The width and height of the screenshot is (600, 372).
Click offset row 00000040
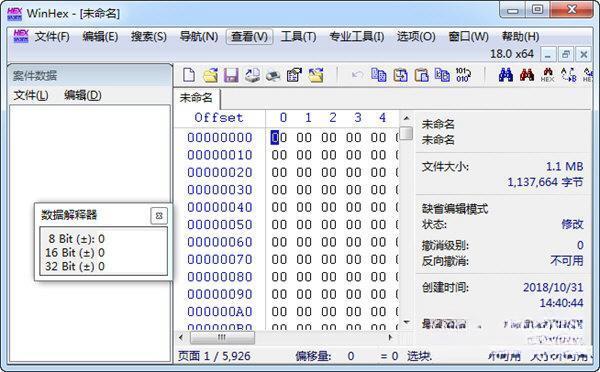pyautogui.click(x=220, y=207)
